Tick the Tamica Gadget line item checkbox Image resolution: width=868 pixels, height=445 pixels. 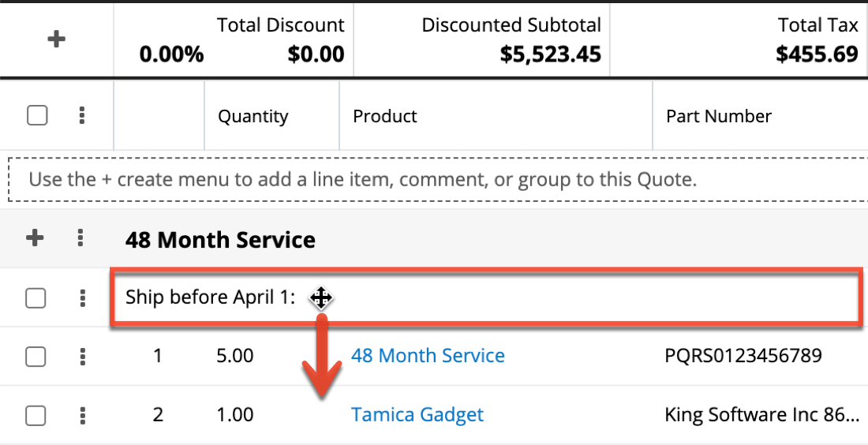(36, 415)
